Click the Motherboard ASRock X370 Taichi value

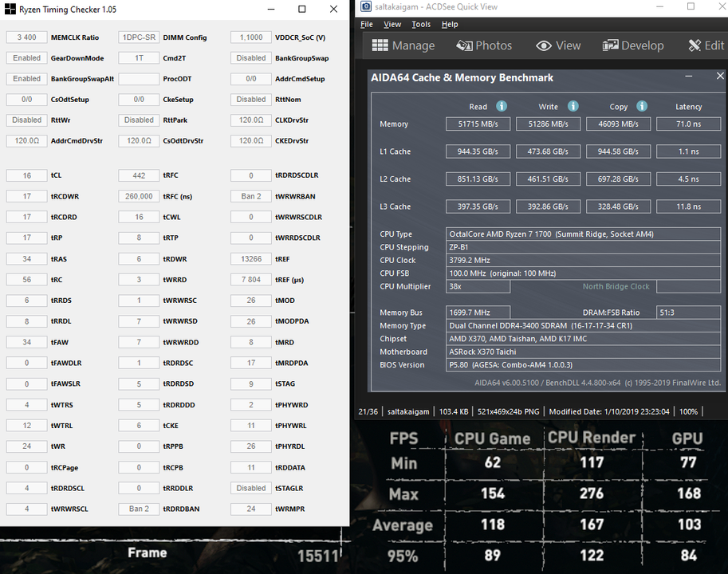pos(583,352)
